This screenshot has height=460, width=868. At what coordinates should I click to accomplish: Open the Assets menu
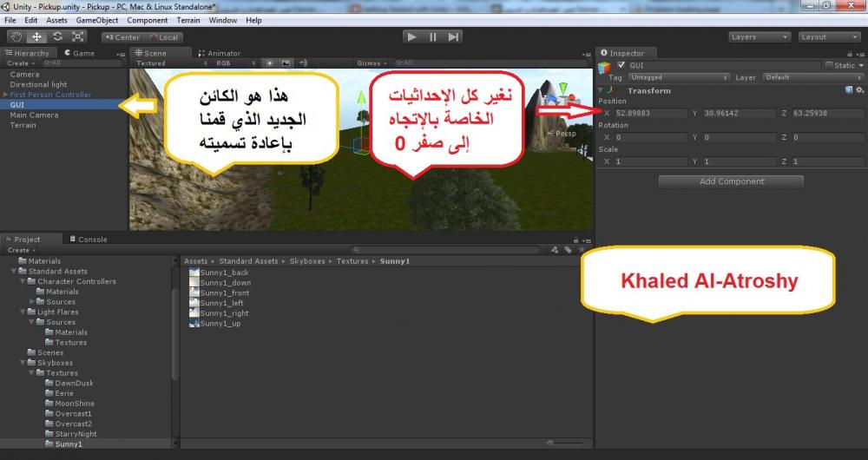[56, 21]
